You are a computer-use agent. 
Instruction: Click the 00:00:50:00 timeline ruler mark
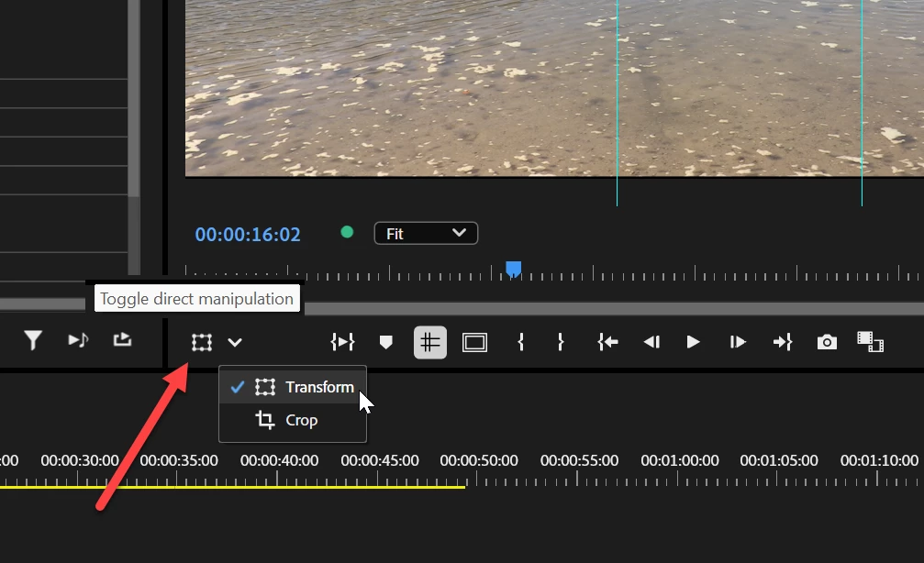(x=479, y=460)
